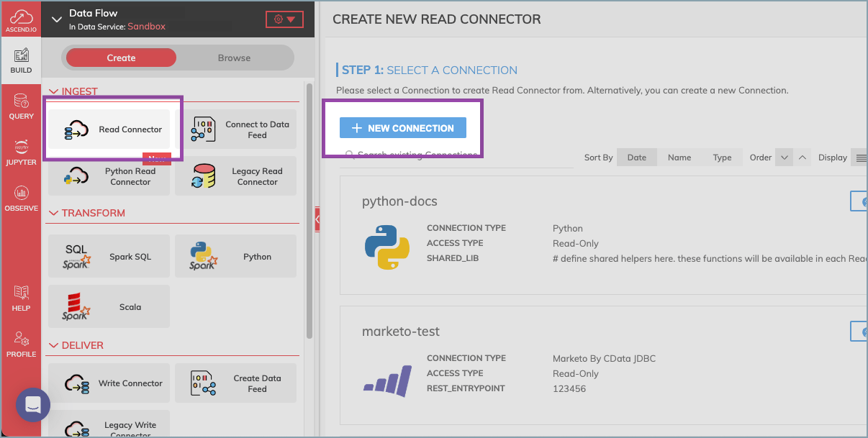The height and width of the screenshot is (438, 868).
Task: Collapse the INGEST section
Action: [54, 91]
